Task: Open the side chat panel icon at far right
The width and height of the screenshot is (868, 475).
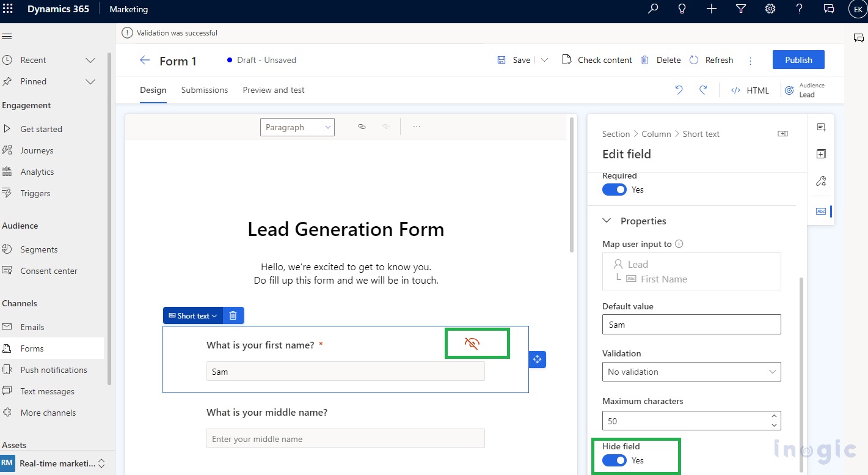Action: pyautogui.click(x=858, y=38)
